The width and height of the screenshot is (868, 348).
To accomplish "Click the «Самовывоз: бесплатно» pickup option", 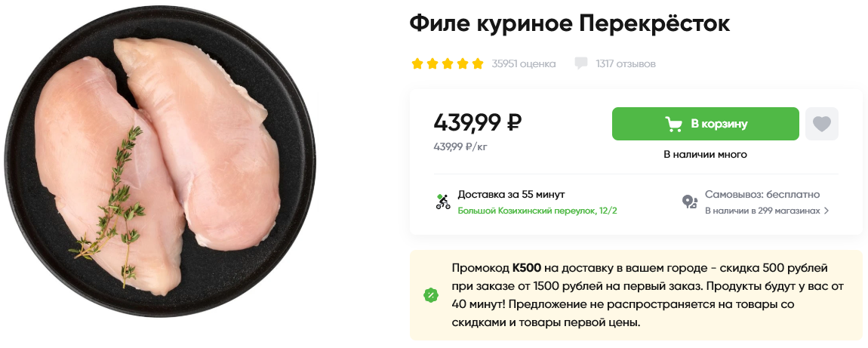I will tap(762, 195).
